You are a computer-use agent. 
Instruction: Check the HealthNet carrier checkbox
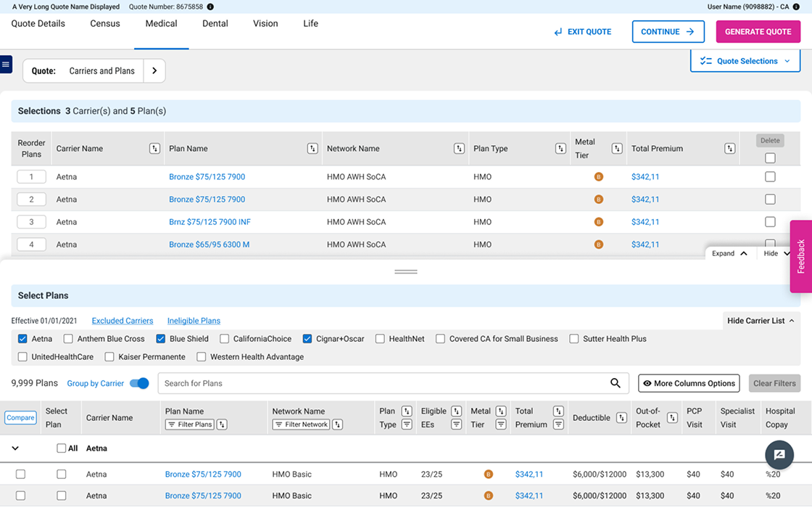380,338
